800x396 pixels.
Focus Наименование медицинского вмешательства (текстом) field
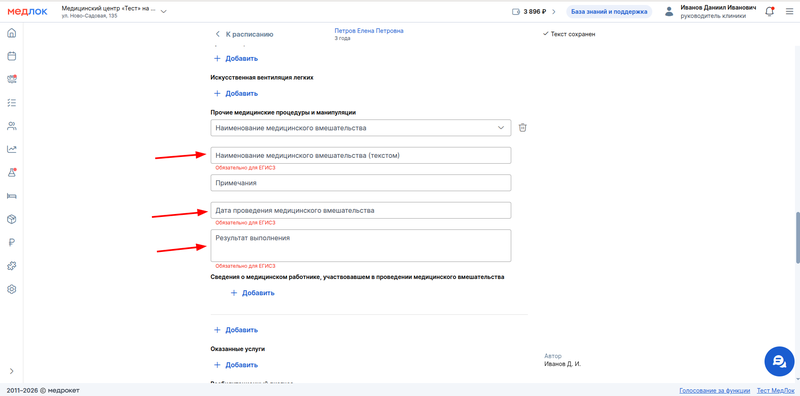(361, 156)
